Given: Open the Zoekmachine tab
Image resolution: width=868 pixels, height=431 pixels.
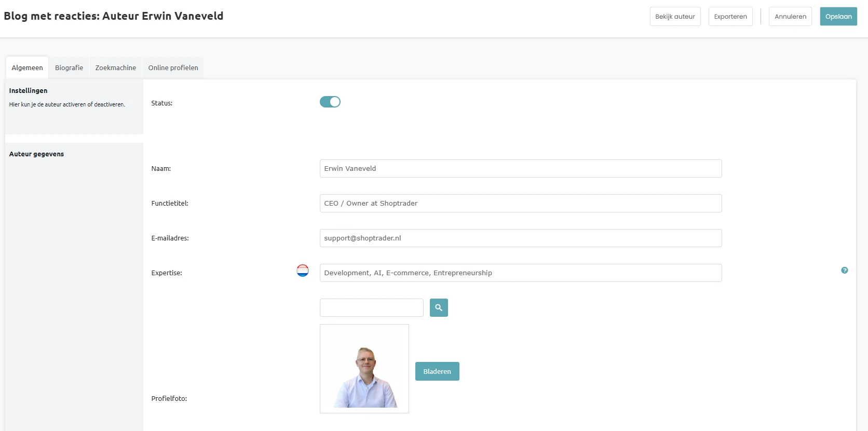Looking at the screenshot, I should pyautogui.click(x=116, y=68).
